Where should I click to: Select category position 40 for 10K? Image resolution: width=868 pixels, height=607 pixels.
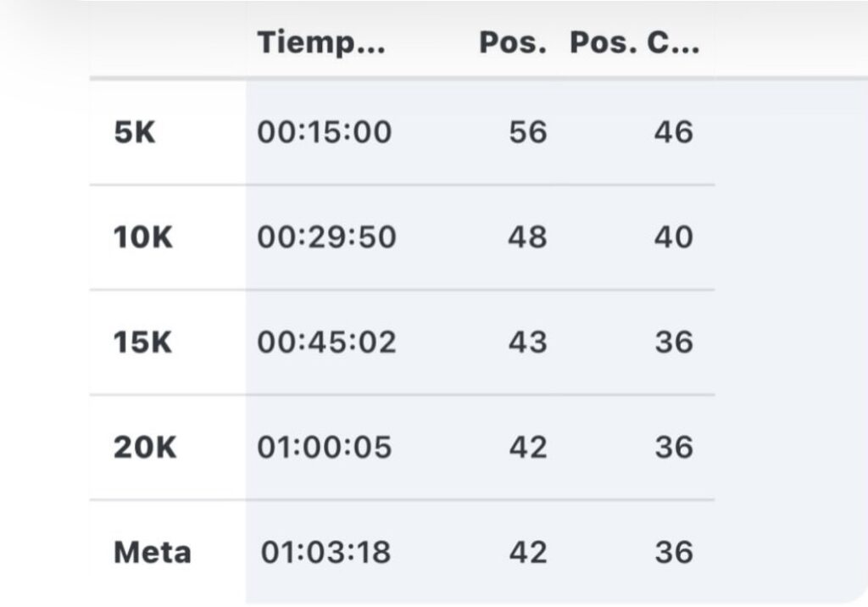[674, 237]
